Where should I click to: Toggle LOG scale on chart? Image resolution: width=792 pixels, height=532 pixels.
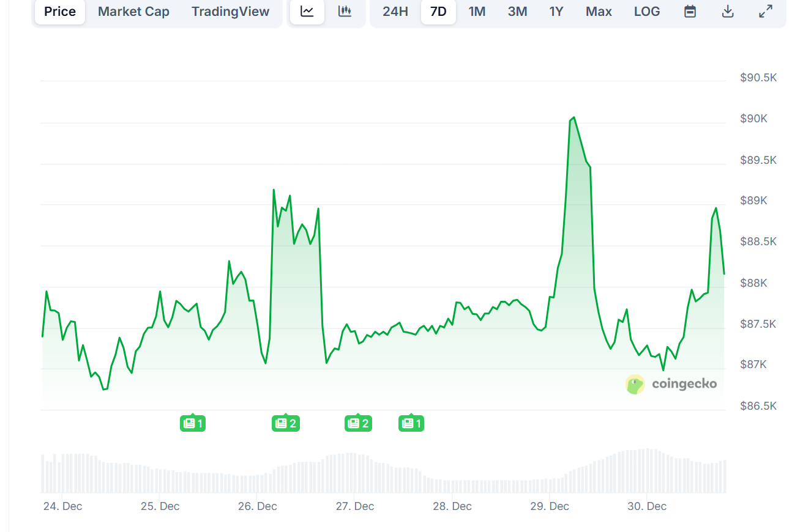pyautogui.click(x=647, y=12)
